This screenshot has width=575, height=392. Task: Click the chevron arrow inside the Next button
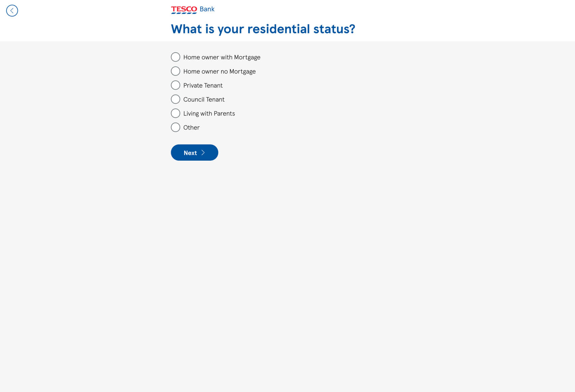(203, 153)
